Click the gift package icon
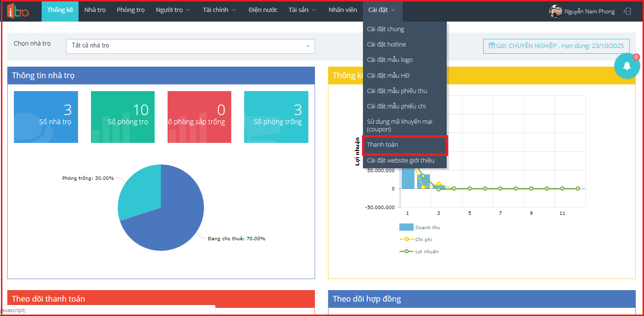This screenshot has width=644, height=316. pos(491,46)
